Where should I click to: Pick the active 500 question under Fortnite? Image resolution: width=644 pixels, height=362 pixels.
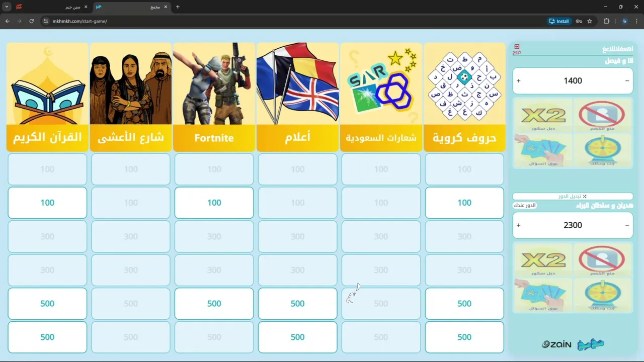214,304
